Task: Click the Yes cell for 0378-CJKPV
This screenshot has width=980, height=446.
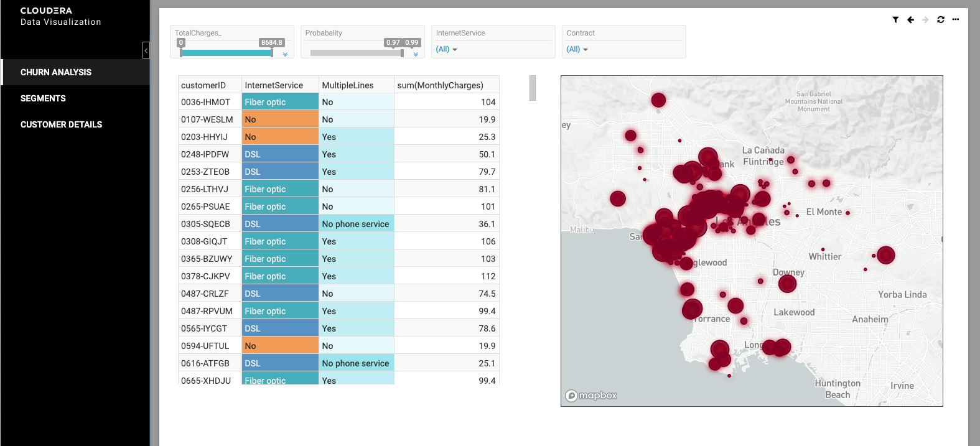Action: point(357,276)
